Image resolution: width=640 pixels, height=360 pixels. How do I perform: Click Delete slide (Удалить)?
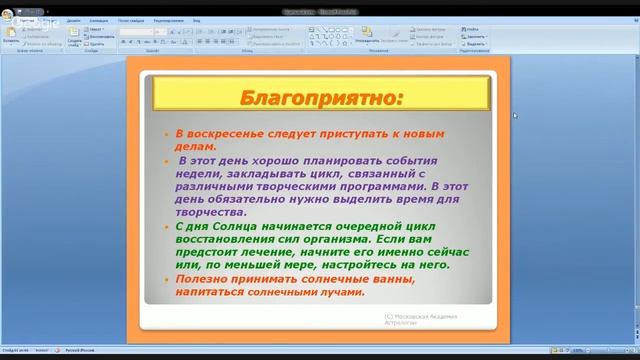[x=94, y=44]
